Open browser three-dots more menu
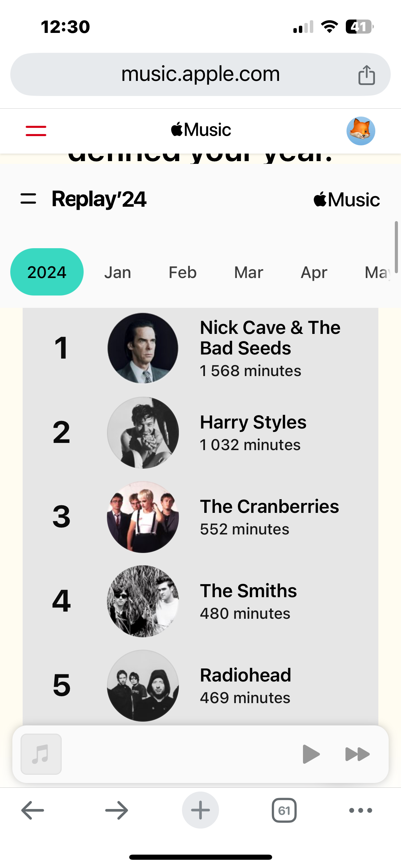 pyautogui.click(x=360, y=810)
